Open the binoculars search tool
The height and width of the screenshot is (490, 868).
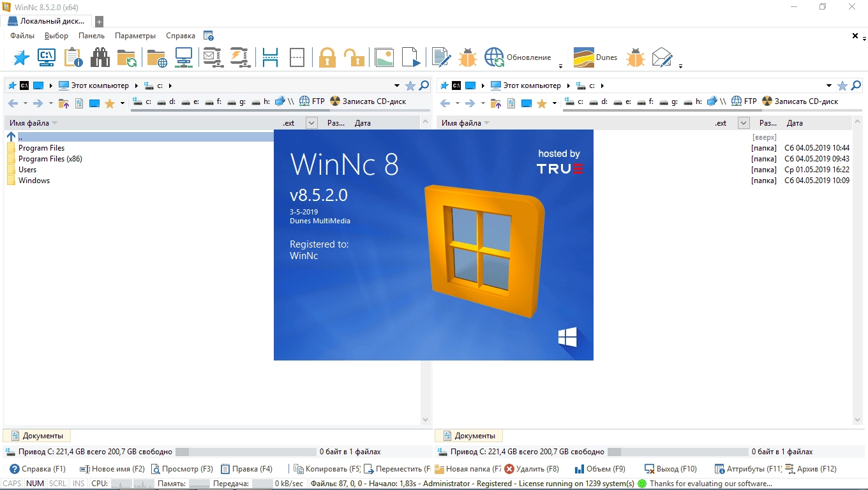pyautogui.click(x=100, y=57)
